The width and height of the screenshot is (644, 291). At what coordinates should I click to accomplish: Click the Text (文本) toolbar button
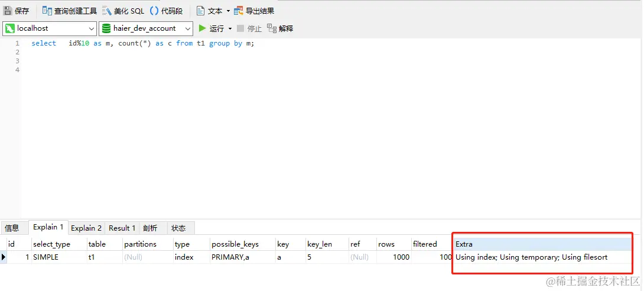(210, 11)
